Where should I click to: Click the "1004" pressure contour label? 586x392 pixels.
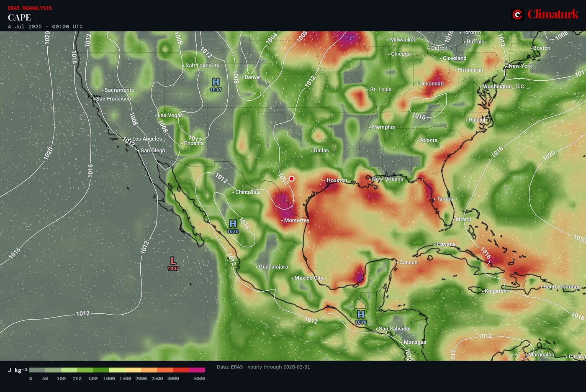pyautogui.click(x=272, y=38)
